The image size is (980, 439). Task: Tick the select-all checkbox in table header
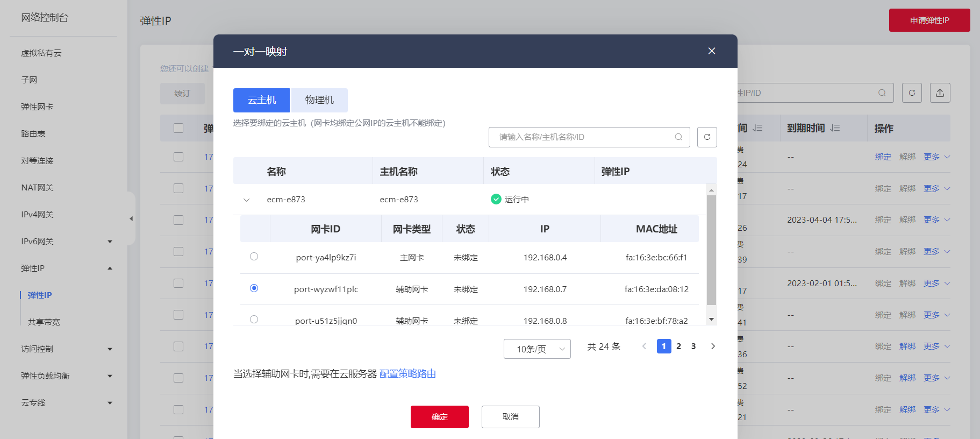(178, 128)
